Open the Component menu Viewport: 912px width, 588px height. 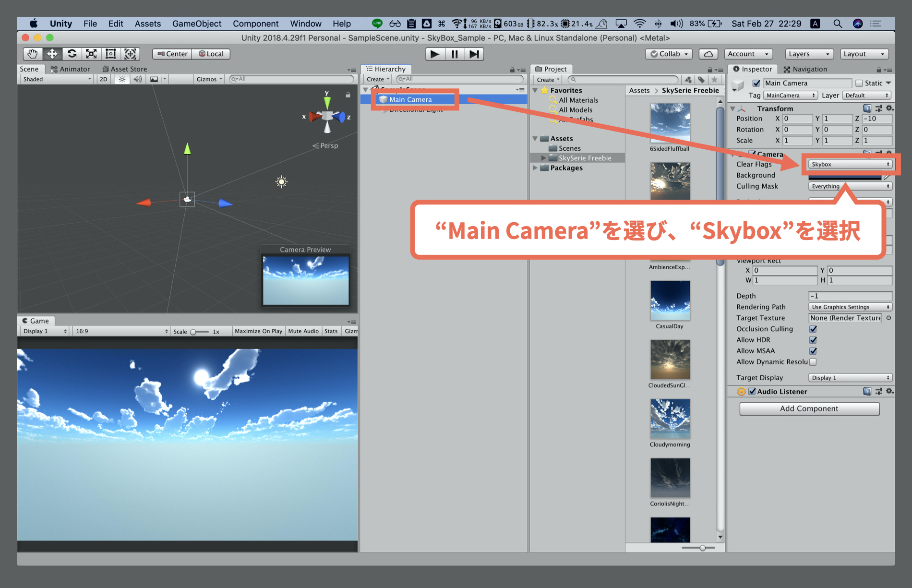pyautogui.click(x=255, y=24)
